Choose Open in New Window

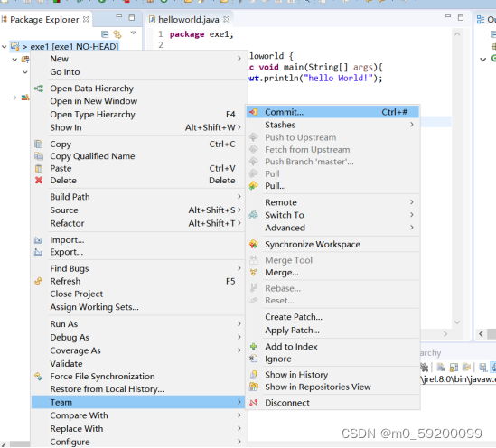[x=138, y=101]
